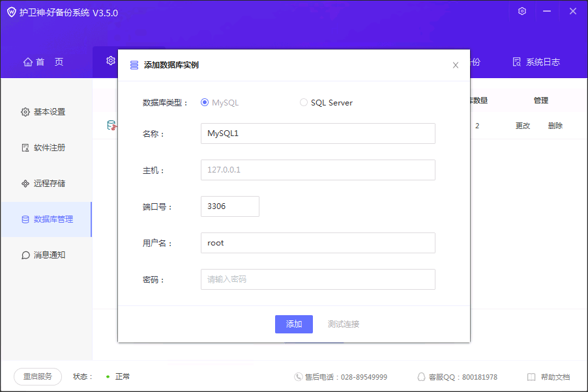Click the 帮助文档 book icon
This screenshot has width=588, height=392.
click(x=531, y=377)
